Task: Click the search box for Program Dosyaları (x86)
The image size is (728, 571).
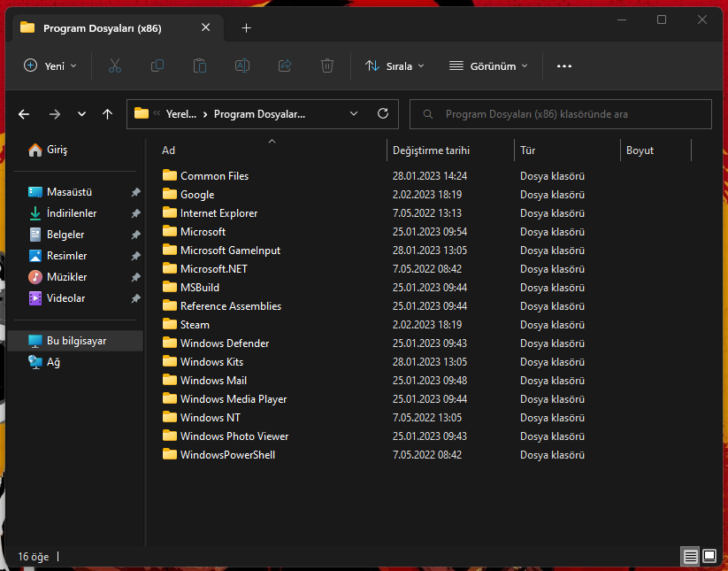Action: [561, 114]
